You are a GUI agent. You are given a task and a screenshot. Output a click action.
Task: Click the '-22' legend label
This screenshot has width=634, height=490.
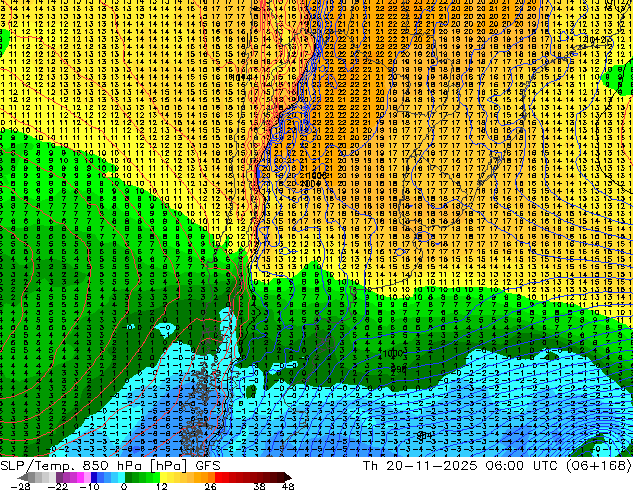(x=58, y=486)
